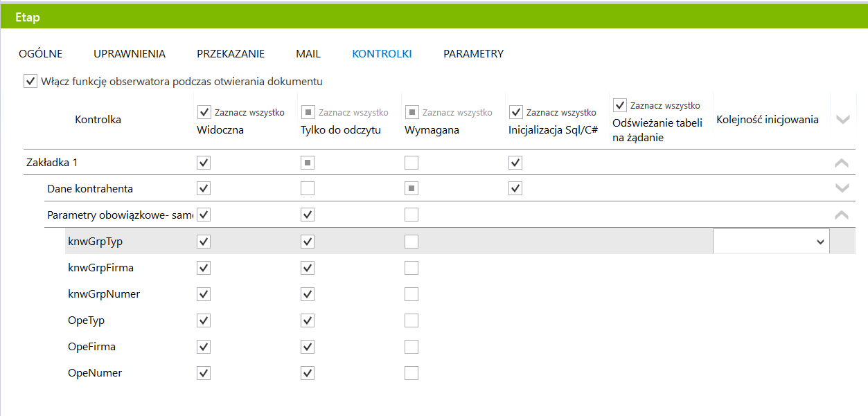Viewport: 868px width, 416px height.
Task: Mark knwGrpFirma as required
Action: [411, 268]
